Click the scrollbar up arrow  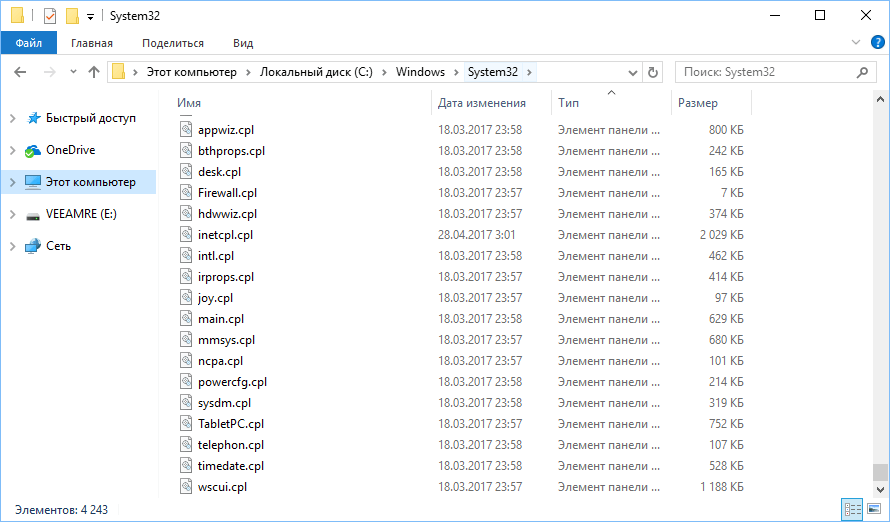[880, 99]
